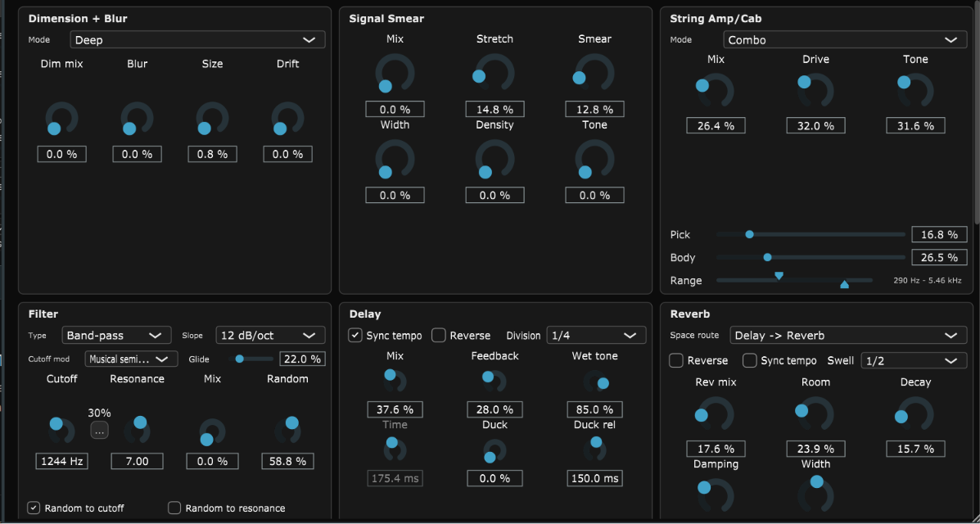Click the Body slider handle
Image resolution: width=980 pixels, height=524 pixels.
tap(767, 257)
